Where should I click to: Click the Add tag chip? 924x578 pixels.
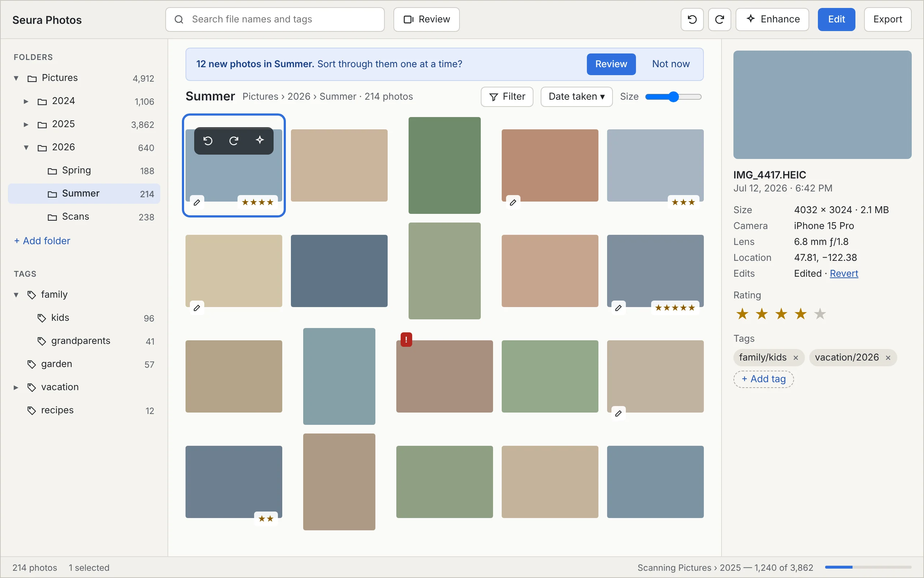pos(763,379)
